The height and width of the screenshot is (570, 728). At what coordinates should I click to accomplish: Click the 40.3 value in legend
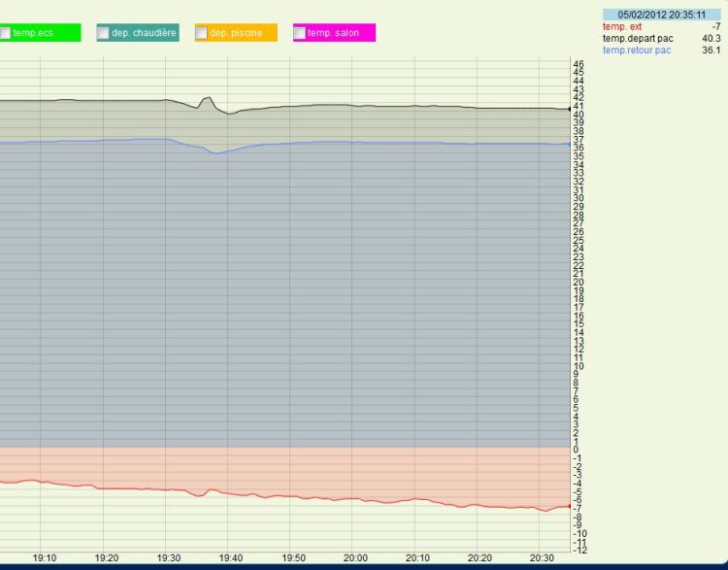coord(711,39)
